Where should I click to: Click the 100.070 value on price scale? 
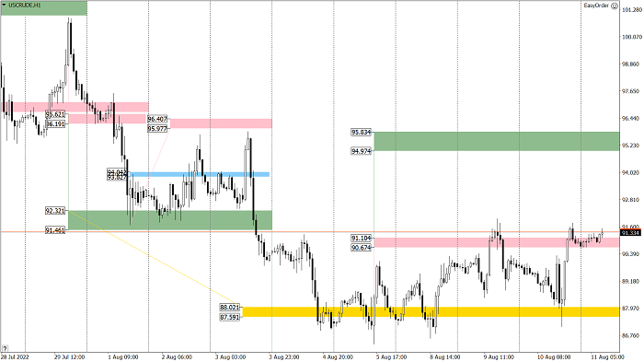(x=632, y=37)
